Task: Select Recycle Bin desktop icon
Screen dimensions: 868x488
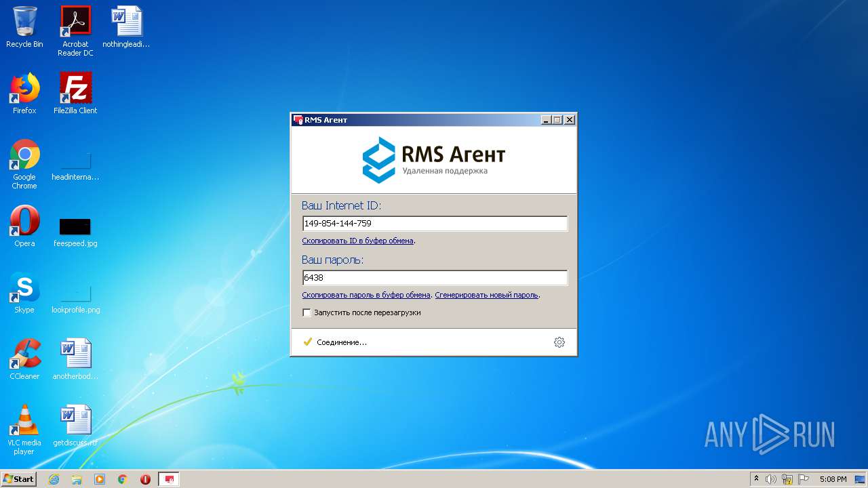Action: [24, 27]
